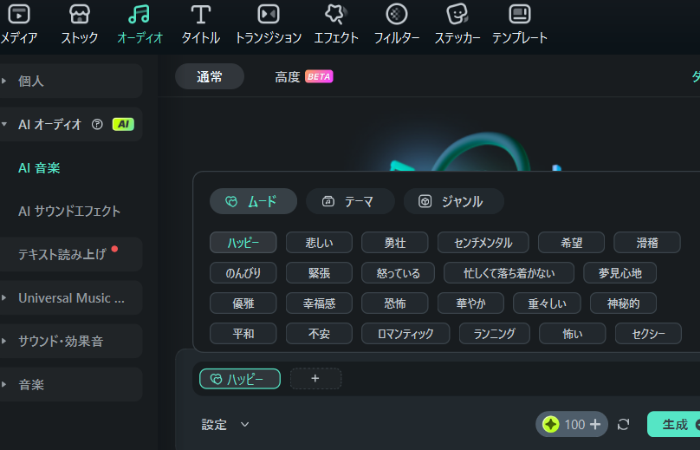
Task: Switch to the 高度 mode tab
Action: coord(287,77)
